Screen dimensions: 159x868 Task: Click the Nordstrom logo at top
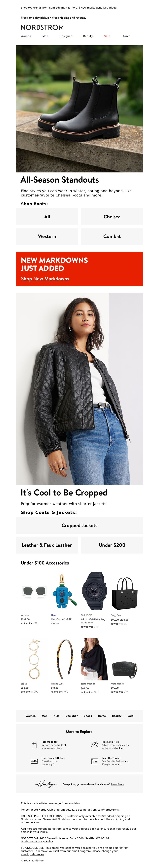42,27
